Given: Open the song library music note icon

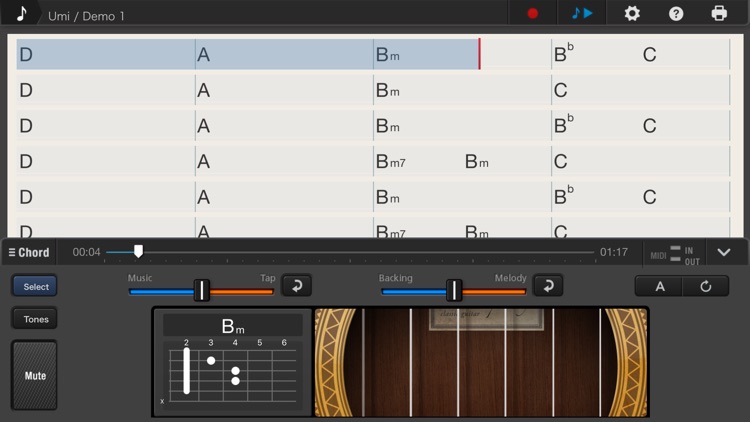Looking at the screenshot, I should pyautogui.click(x=22, y=13).
